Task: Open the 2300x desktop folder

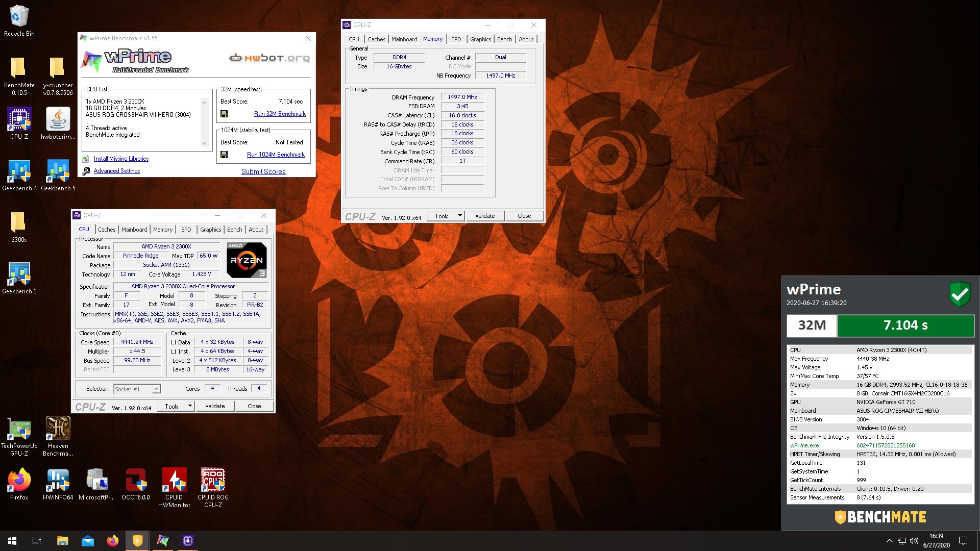Action: click(x=19, y=227)
